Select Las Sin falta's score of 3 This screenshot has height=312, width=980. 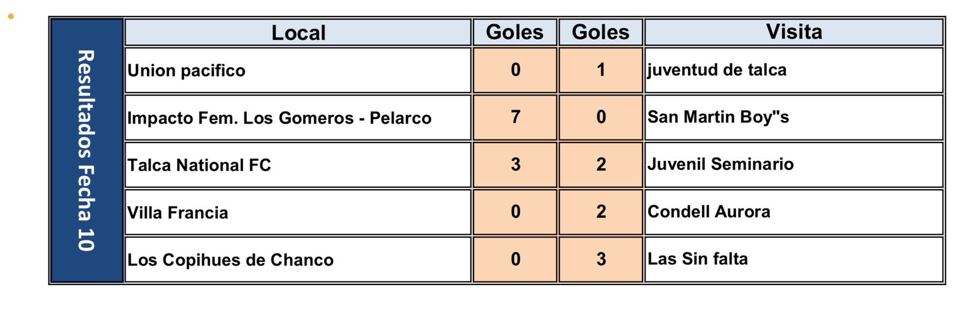pos(601,259)
